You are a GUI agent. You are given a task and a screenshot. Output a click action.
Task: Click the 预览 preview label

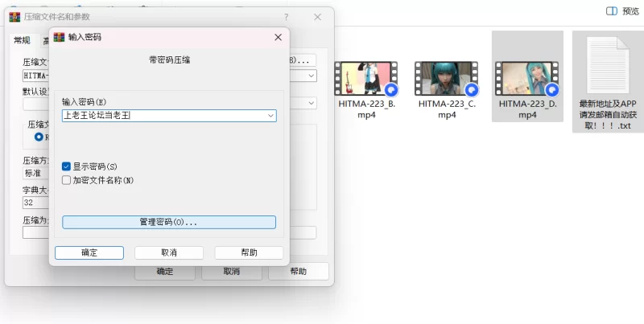(631, 11)
